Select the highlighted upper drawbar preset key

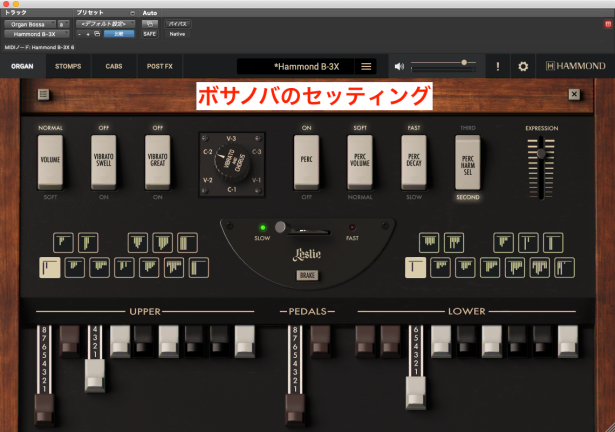pyautogui.click(x=49, y=267)
